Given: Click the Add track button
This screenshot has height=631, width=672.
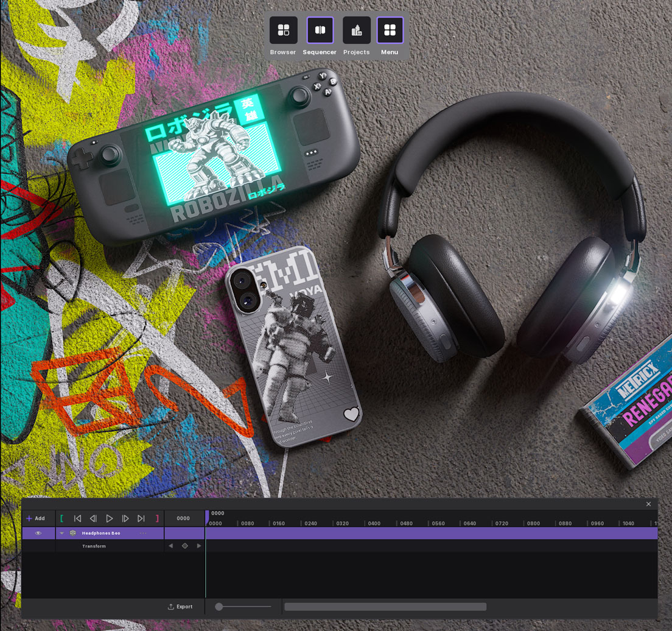Looking at the screenshot, I should coord(35,518).
